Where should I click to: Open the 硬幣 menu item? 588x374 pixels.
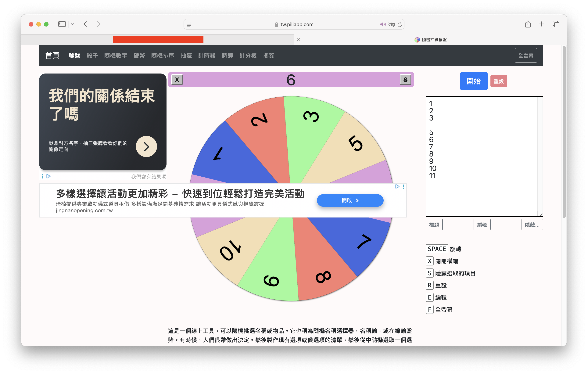click(139, 56)
